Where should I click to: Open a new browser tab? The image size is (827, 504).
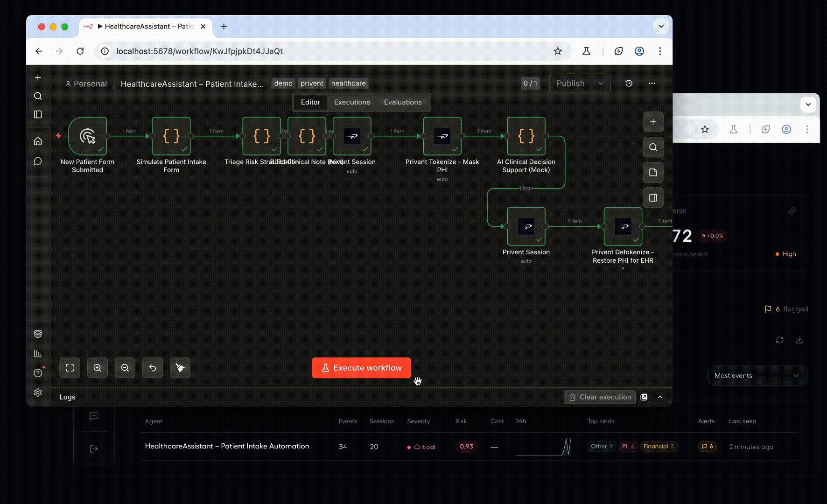(x=224, y=27)
